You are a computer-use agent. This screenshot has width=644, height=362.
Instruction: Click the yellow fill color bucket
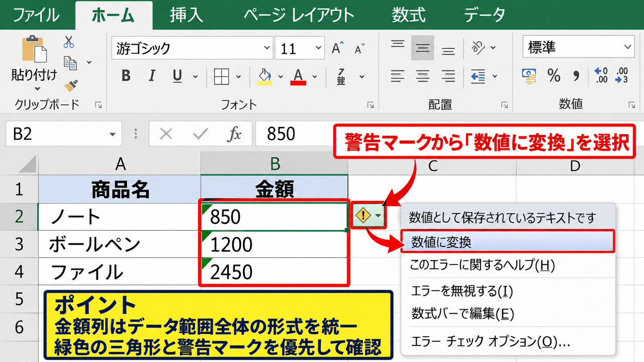265,77
